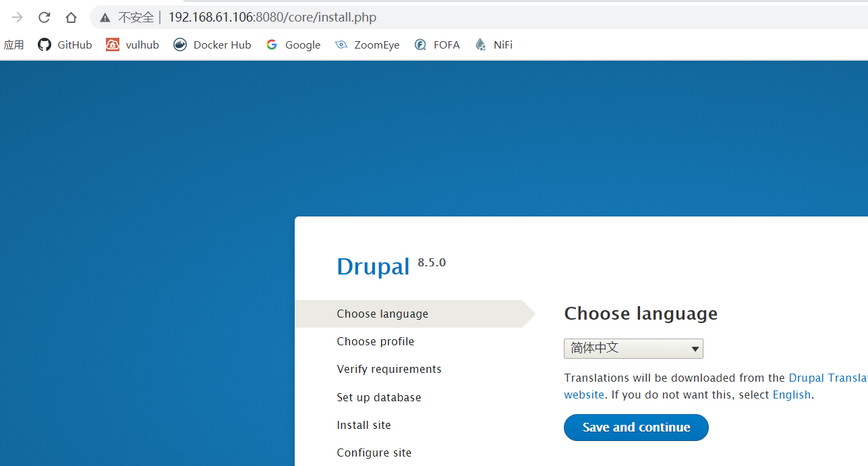Click the language dropdown arrow
Image resolution: width=868 pixels, height=466 pixels.
695,349
